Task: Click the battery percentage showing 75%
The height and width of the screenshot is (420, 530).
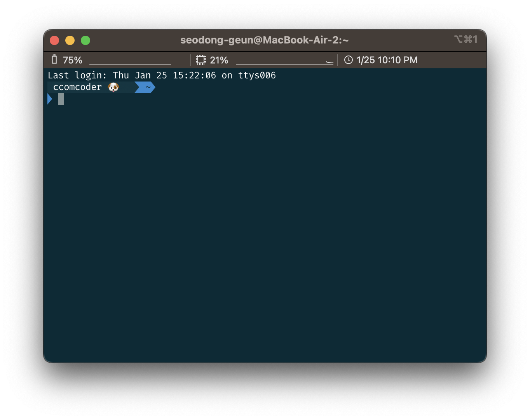Action: click(72, 60)
